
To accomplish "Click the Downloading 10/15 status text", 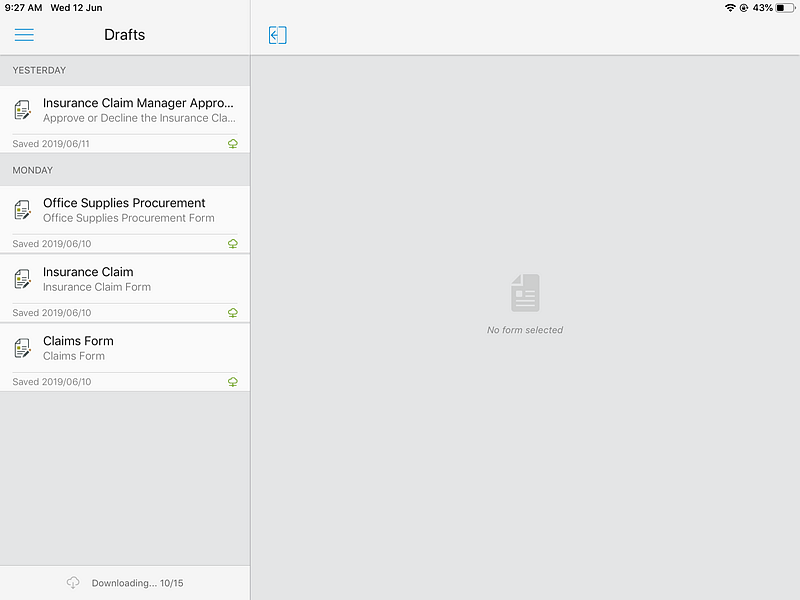I will [137, 583].
